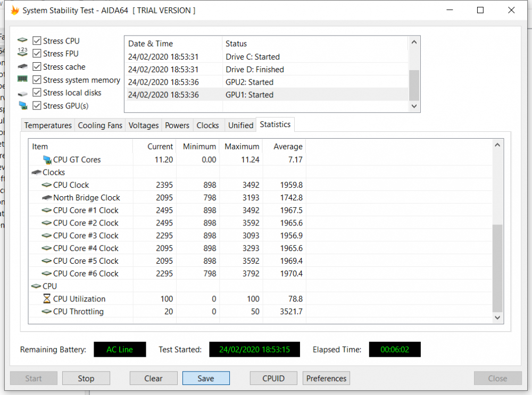
Task: Toggle the Stress FPU checkbox
Action: 37,54
